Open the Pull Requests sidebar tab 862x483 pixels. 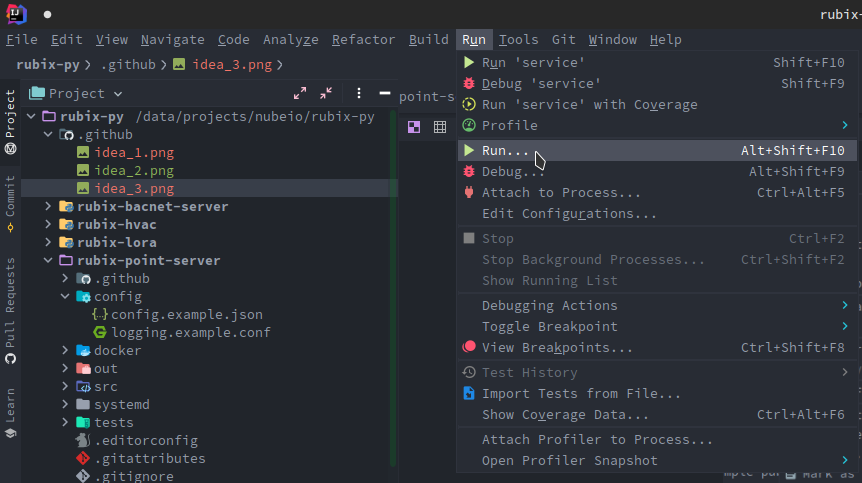tap(10, 310)
